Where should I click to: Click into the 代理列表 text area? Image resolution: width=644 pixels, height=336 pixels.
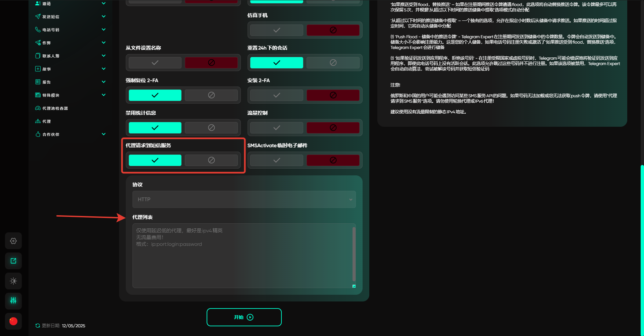[x=241, y=262]
